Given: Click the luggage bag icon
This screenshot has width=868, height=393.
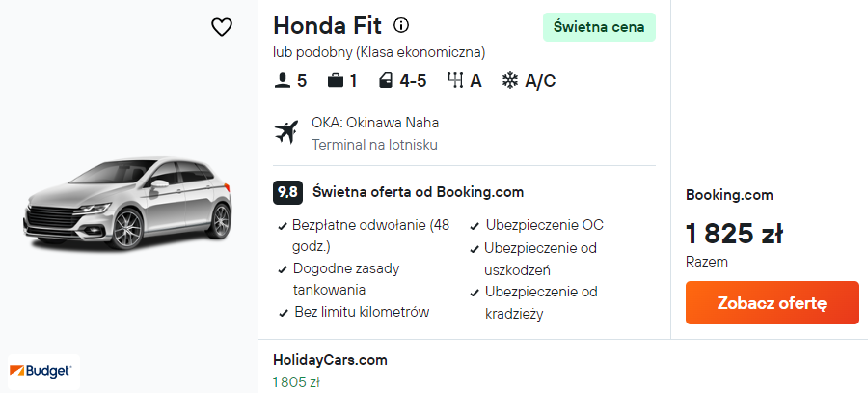Looking at the screenshot, I should [x=336, y=81].
